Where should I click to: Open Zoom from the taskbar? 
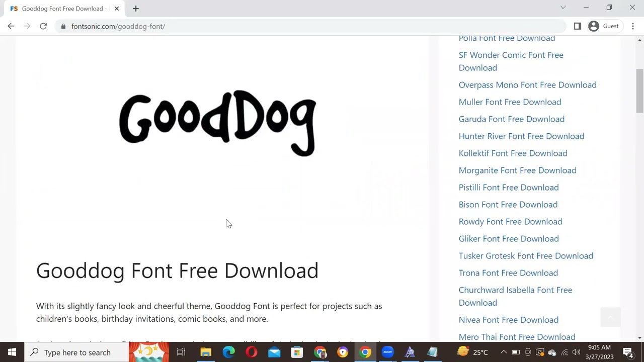(x=387, y=352)
